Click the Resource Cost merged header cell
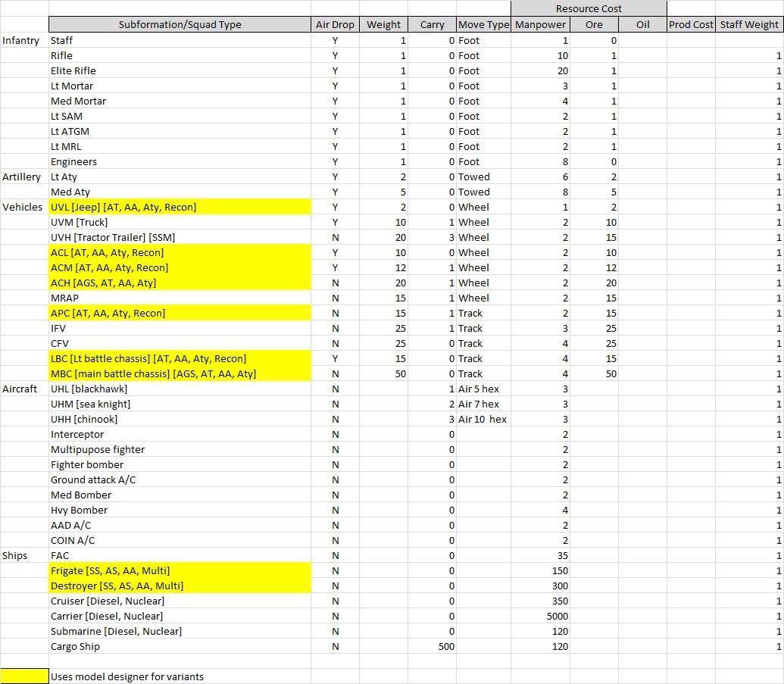This screenshot has width=784, height=684. click(x=589, y=8)
